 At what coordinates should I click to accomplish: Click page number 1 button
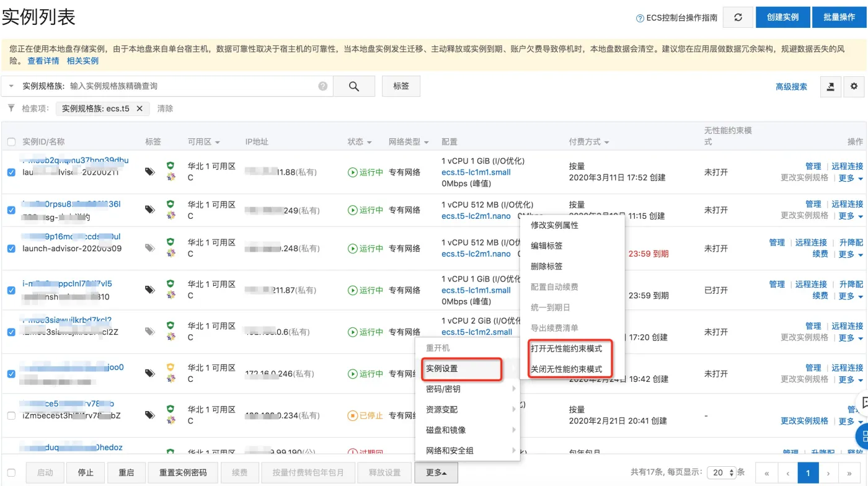pos(808,472)
